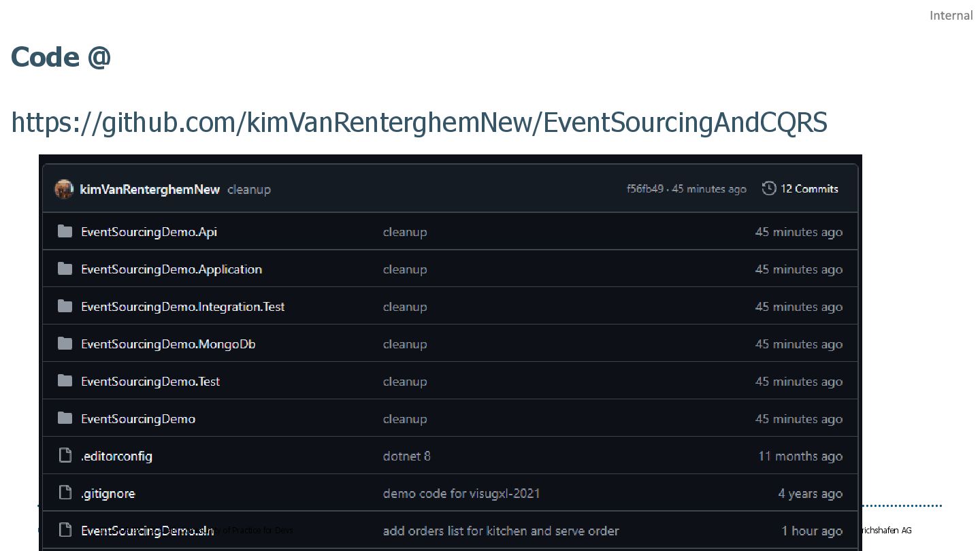The image size is (980, 551).
Task: Open the kimVanRenterghemNew author link
Action: pyautogui.click(x=150, y=189)
